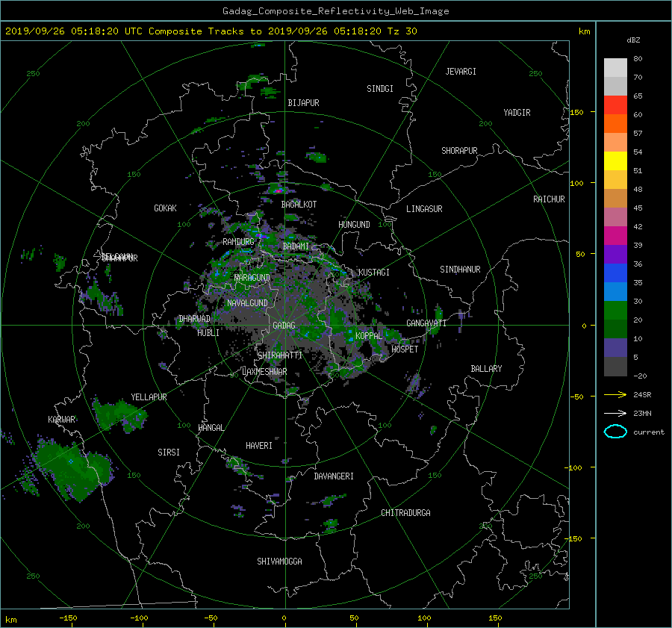Click the YELLAPUR city label

(x=149, y=397)
